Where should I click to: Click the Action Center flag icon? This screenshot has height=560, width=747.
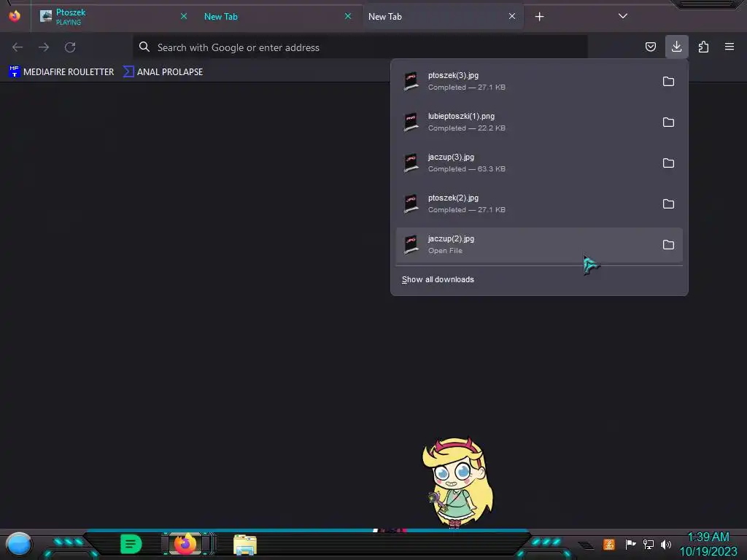pos(630,544)
